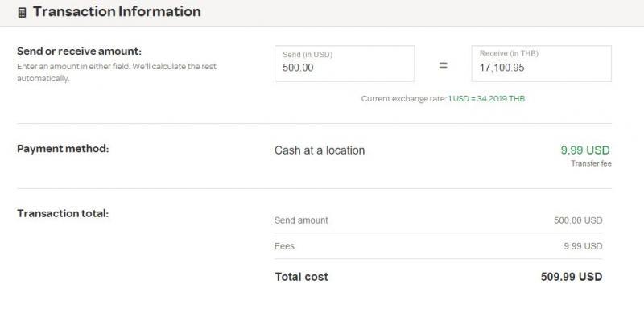Click the 9.99 USD fees value
Viewport: 644px width, 309px height.
[x=583, y=246]
